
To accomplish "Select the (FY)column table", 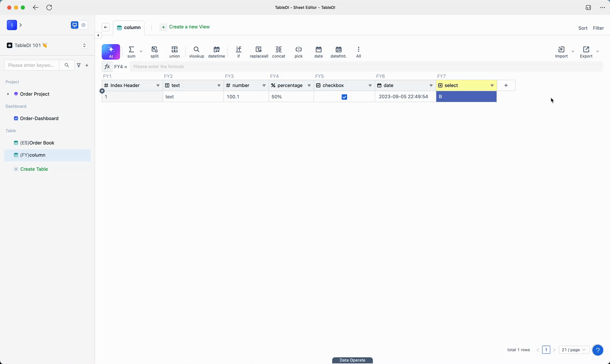I will click(47, 155).
